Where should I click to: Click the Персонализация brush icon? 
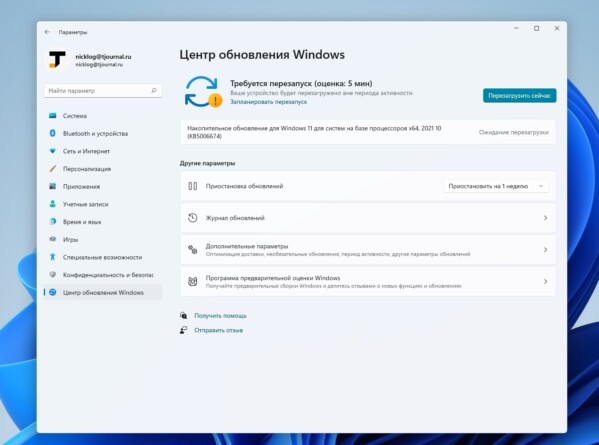point(53,168)
